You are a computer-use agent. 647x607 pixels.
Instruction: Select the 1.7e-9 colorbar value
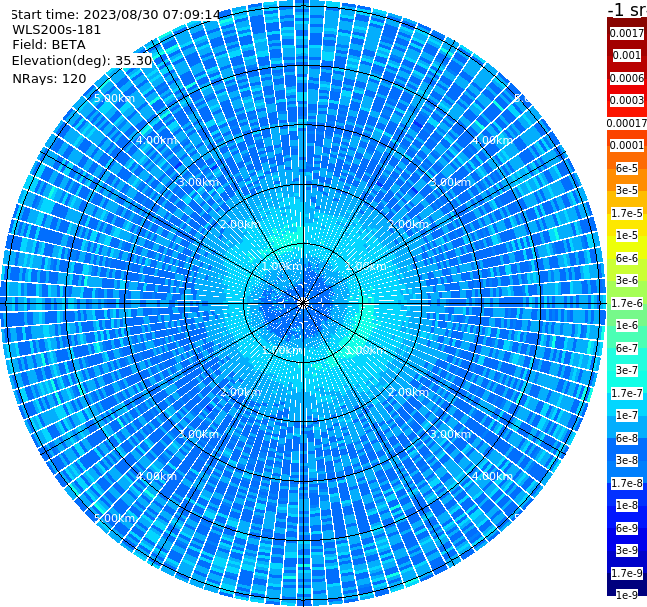pos(627,573)
